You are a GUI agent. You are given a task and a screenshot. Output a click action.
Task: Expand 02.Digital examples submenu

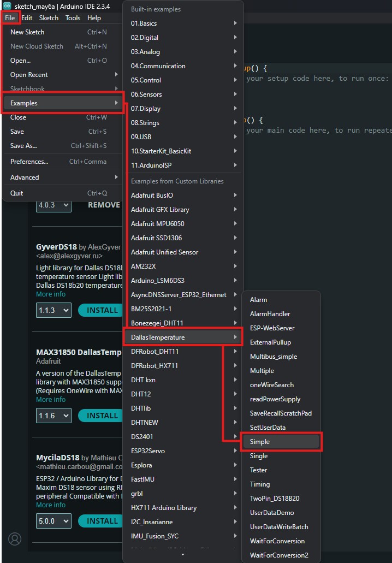[183, 37]
